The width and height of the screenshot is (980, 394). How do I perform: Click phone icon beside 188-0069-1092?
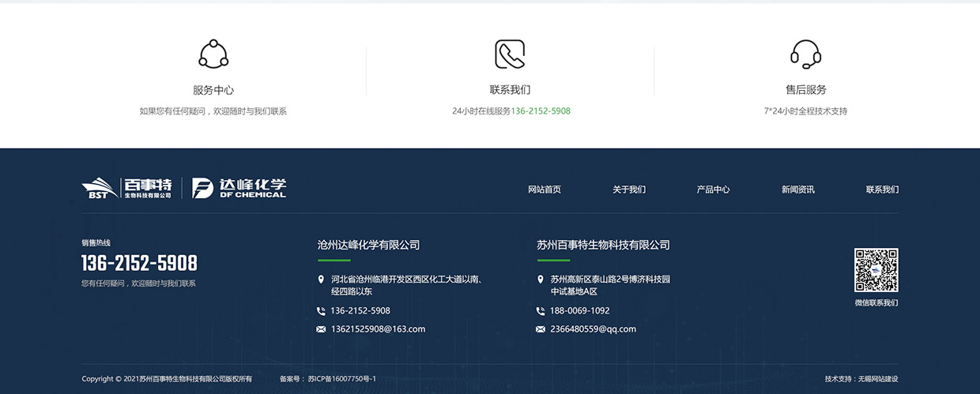coord(541,311)
